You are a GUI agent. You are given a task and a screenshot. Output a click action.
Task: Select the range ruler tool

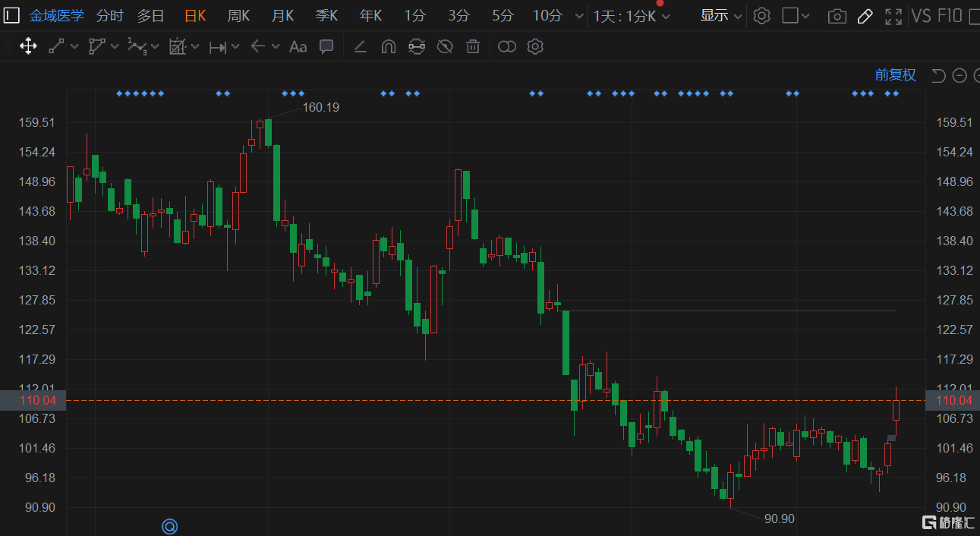[x=218, y=47]
